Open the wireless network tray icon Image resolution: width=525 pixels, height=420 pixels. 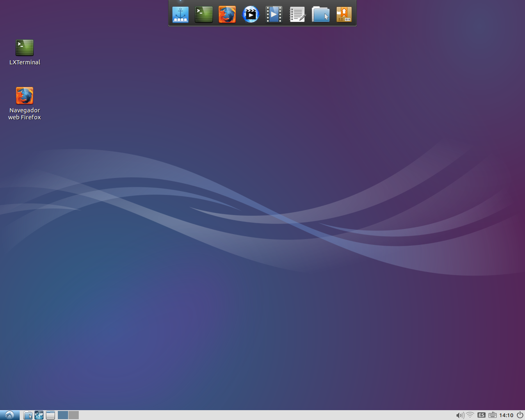[470, 415]
